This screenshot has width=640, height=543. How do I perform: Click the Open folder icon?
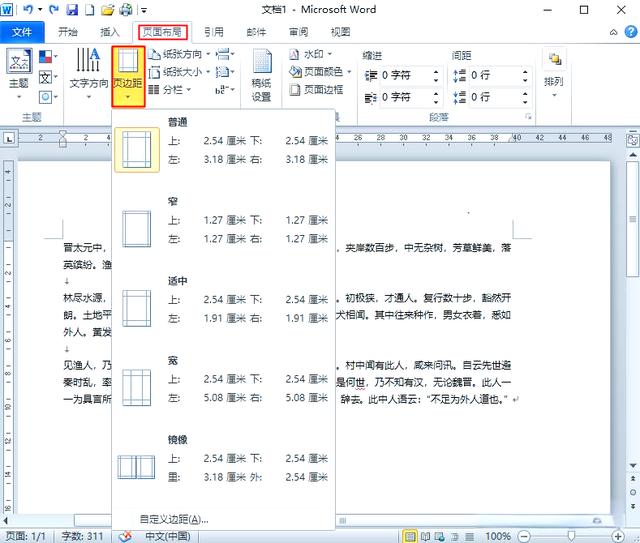coord(107,9)
